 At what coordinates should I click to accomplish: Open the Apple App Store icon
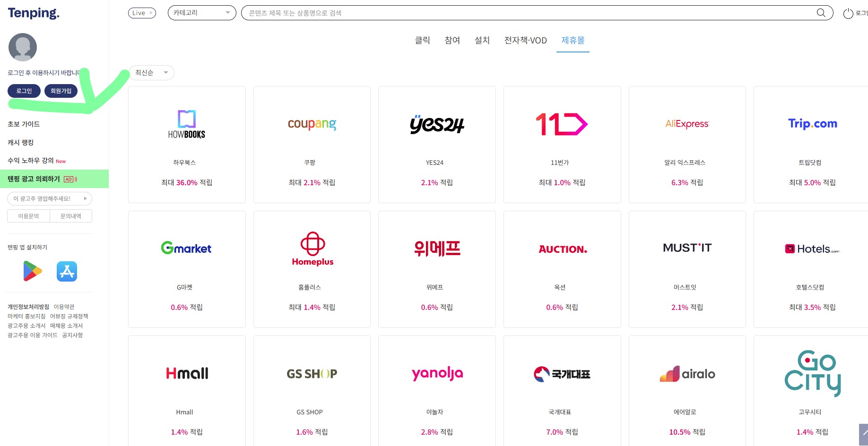(67, 271)
